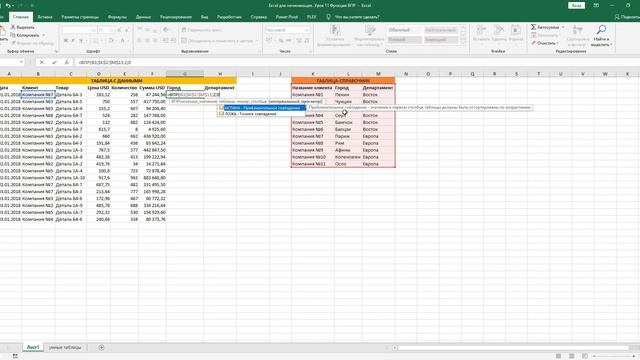Select the 'Плохой' cell style
The image size is (640, 360).
[404, 40]
